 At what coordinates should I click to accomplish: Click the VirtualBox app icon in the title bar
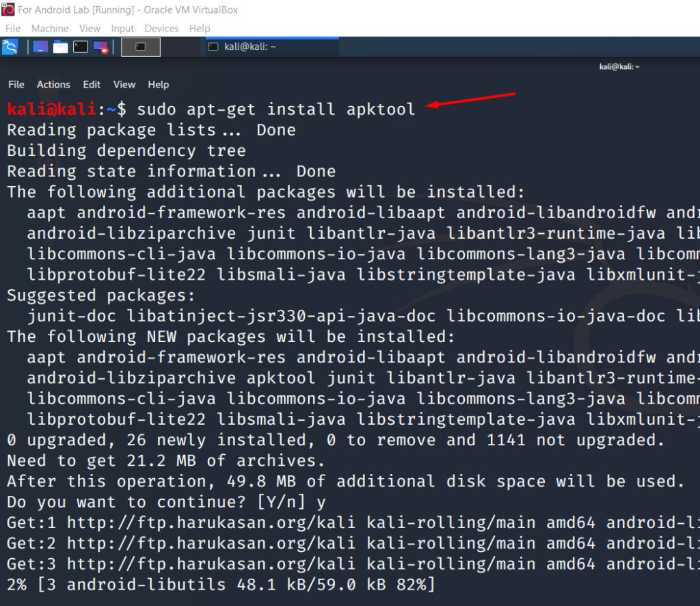point(8,10)
